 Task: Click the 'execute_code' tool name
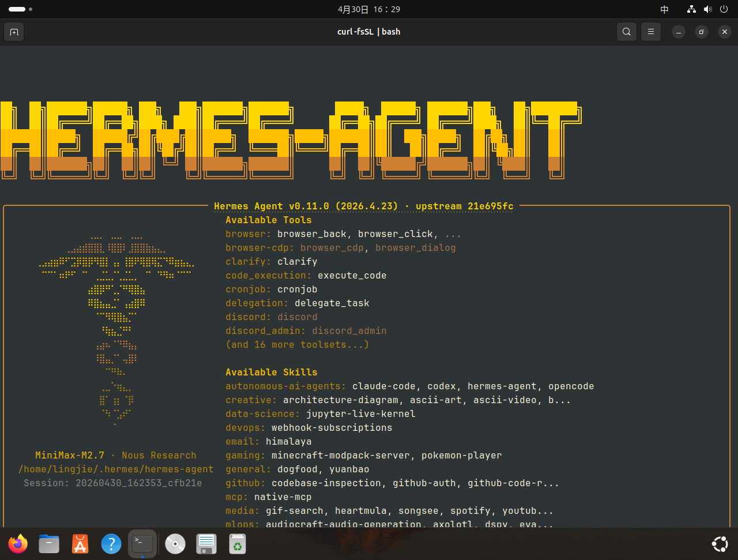click(352, 275)
